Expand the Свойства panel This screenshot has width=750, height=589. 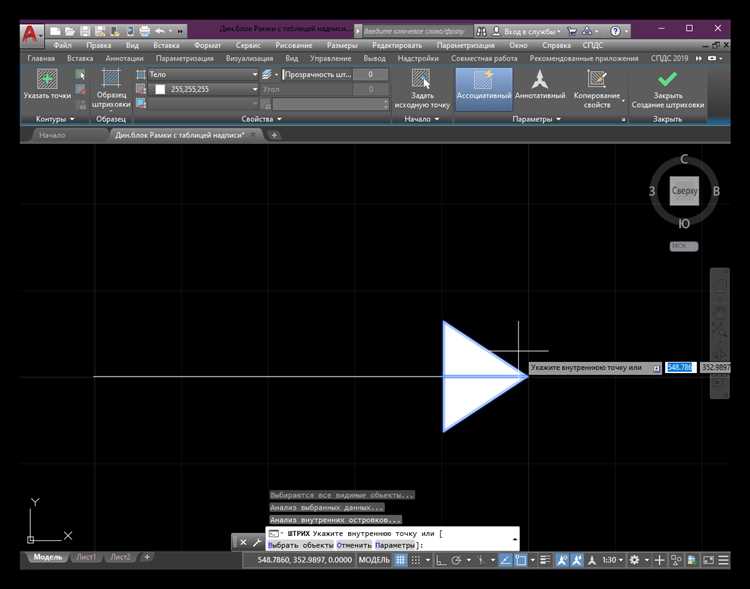coord(262,119)
